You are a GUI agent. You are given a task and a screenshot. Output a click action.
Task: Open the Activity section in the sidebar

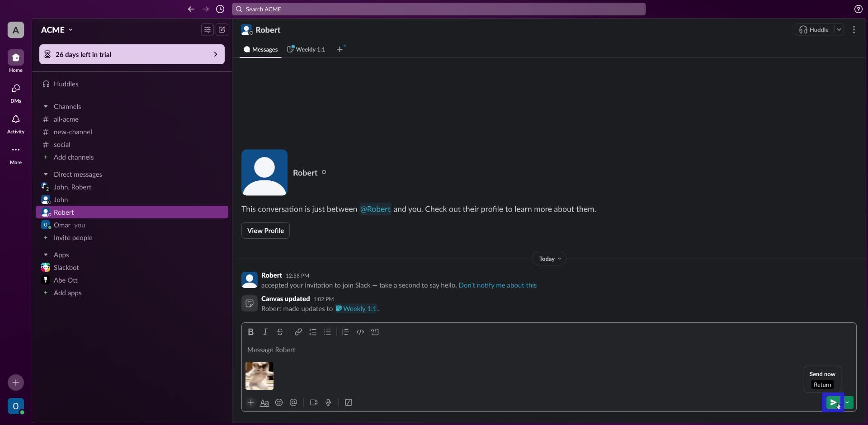point(15,123)
